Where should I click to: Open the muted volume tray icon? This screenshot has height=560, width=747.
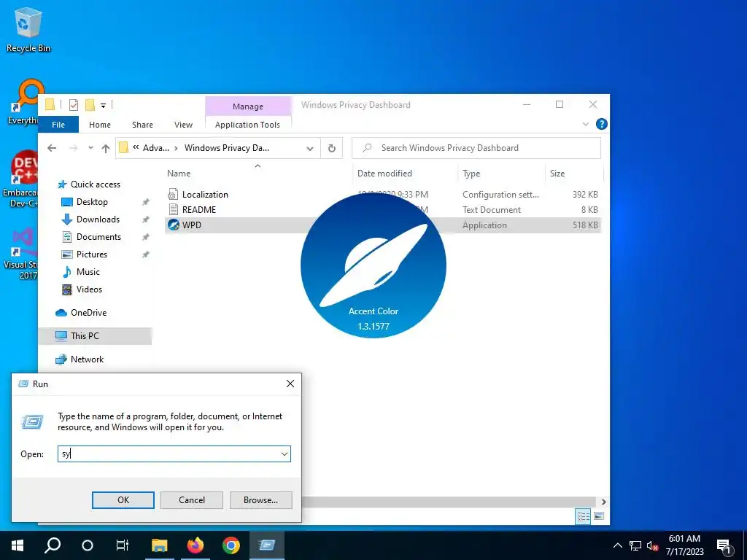click(652, 545)
